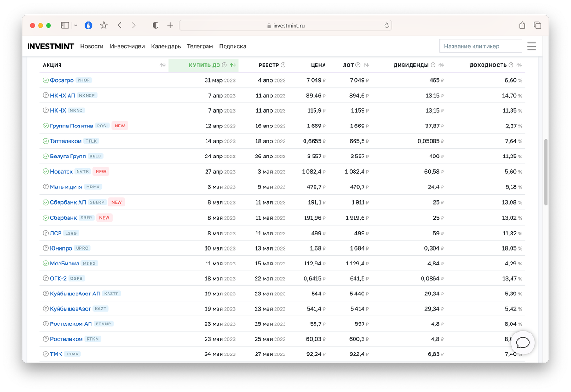This screenshot has width=571, height=392.
Task: Click the Купить до column header
Action: [204, 65]
